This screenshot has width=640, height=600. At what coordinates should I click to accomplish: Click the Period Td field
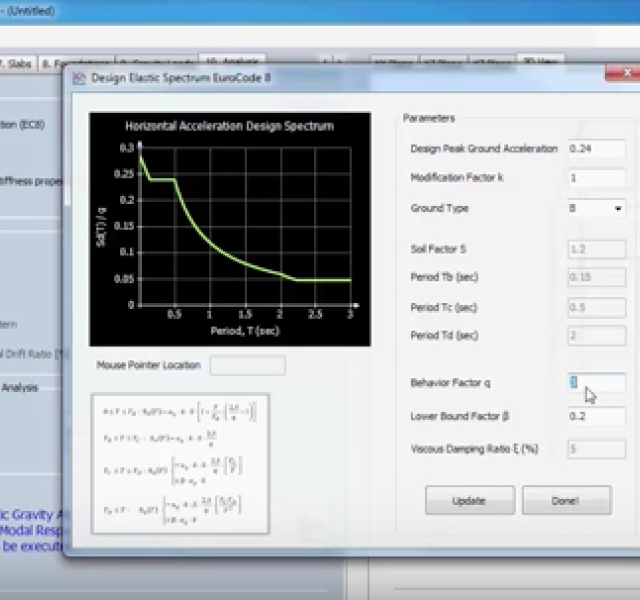pos(596,336)
